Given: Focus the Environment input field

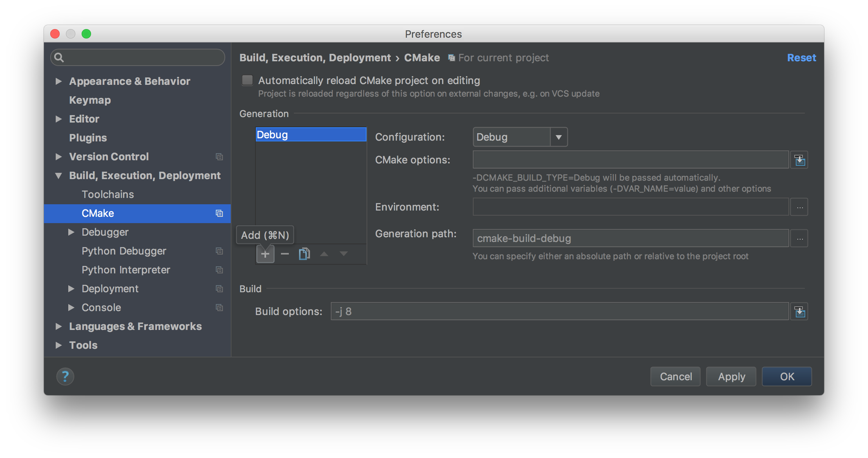Looking at the screenshot, I should (x=631, y=207).
